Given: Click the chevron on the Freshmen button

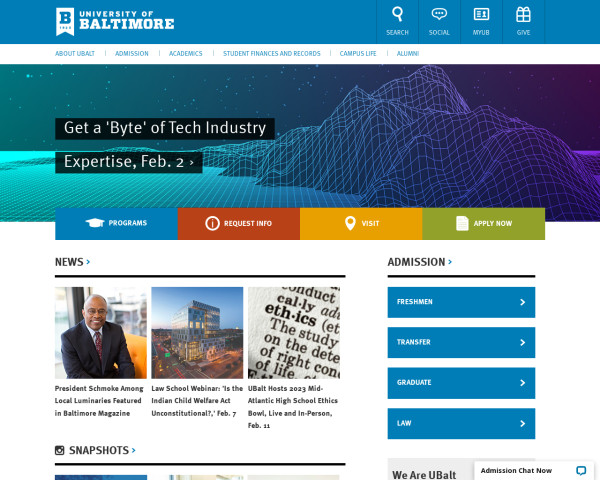Looking at the screenshot, I should (x=522, y=302).
